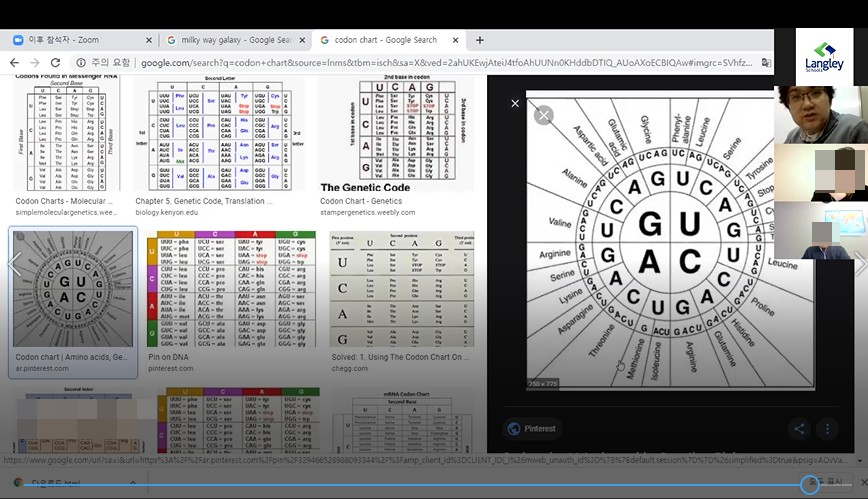The width and height of the screenshot is (868, 499).
Task: Show the next image with right chevron
Action: tap(860, 264)
